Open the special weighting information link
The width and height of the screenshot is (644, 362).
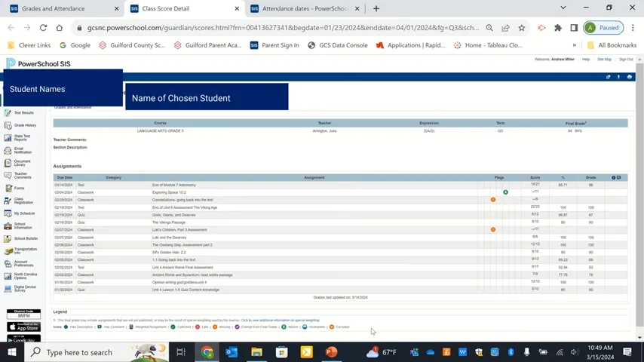[x=280, y=320]
